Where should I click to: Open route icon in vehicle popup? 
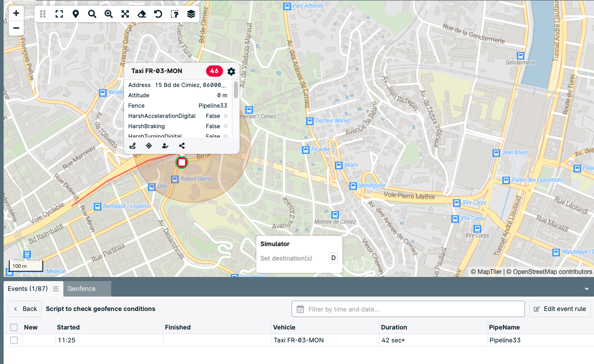132,146
